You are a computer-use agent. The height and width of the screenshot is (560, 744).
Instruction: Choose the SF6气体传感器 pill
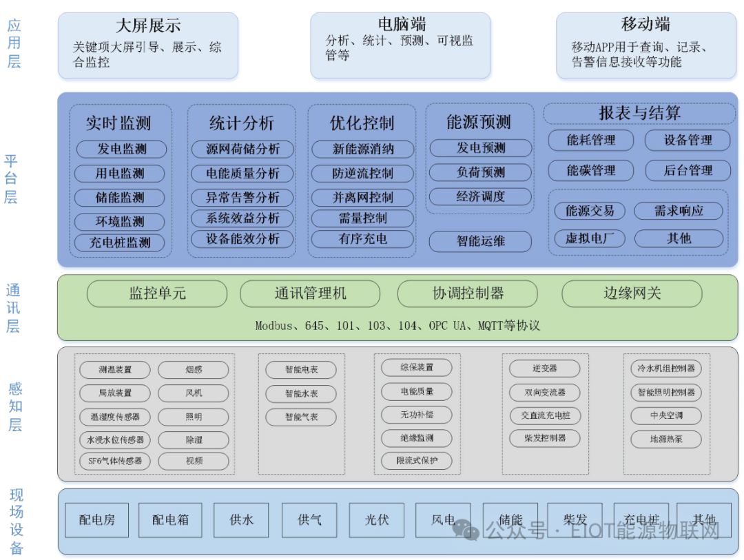pyautogui.click(x=115, y=461)
